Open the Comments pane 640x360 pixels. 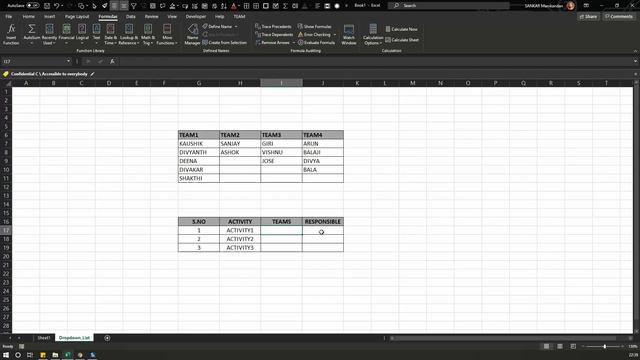click(619, 17)
